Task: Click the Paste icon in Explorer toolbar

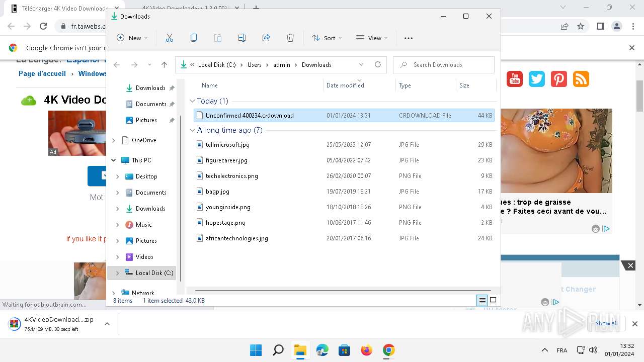Action: click(x=218, y=38)
